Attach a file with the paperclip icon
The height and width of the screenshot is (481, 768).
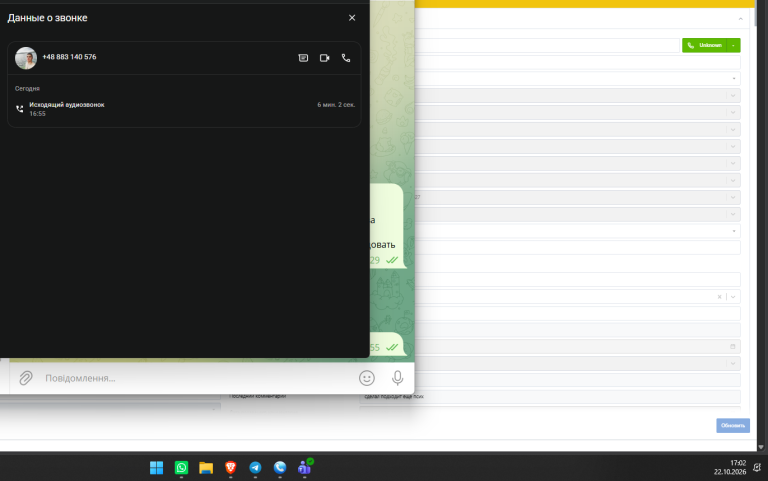point(25,378)
